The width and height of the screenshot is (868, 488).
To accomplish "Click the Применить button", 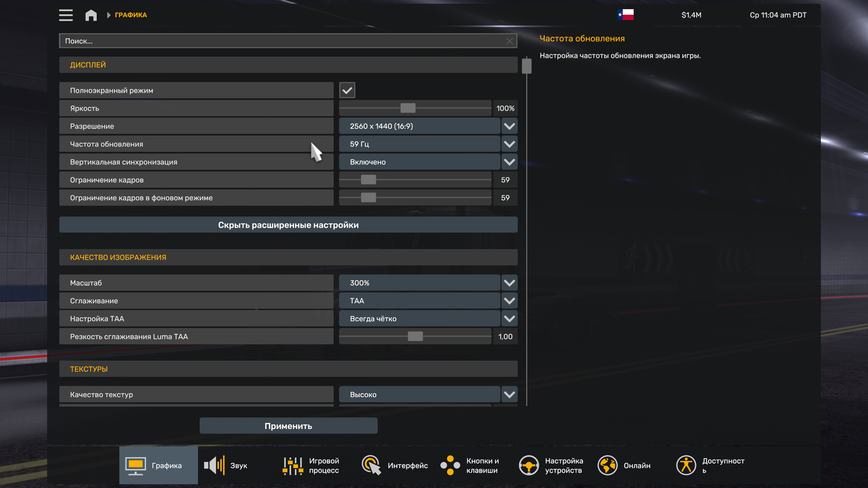I will [288, 426].
